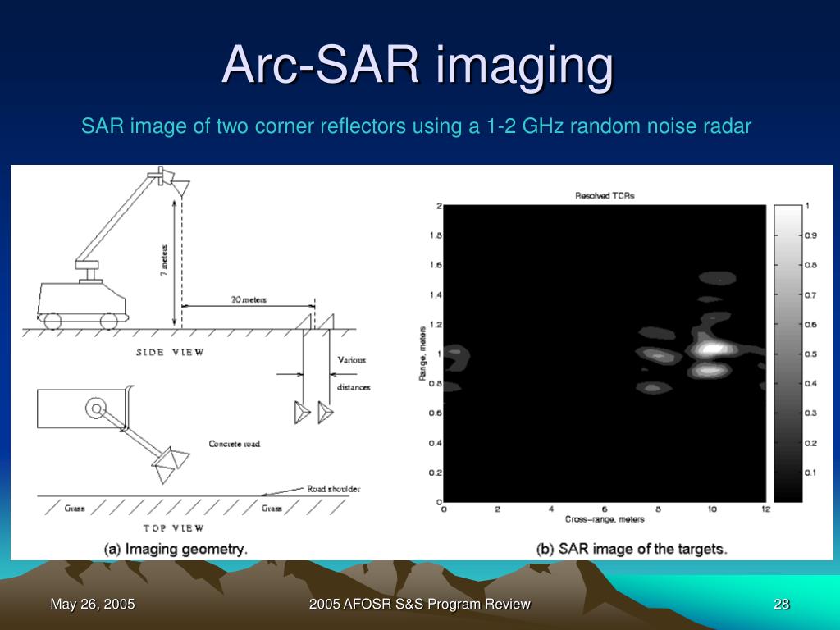840x630 pixels.
Task: Click the slide title "Arc-SAR imaging"
Action: [418, 66]
